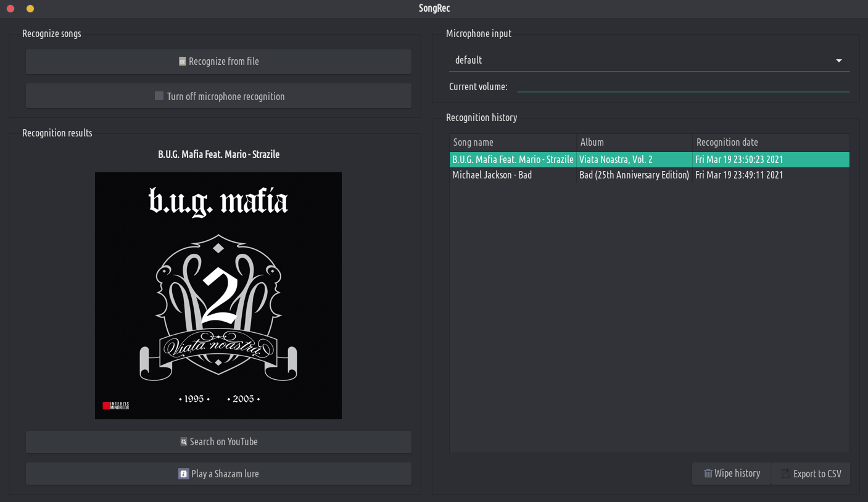Turn off microphone recognition
The height and width of the screenshot is (502, 868).
[x=218, y=96]
